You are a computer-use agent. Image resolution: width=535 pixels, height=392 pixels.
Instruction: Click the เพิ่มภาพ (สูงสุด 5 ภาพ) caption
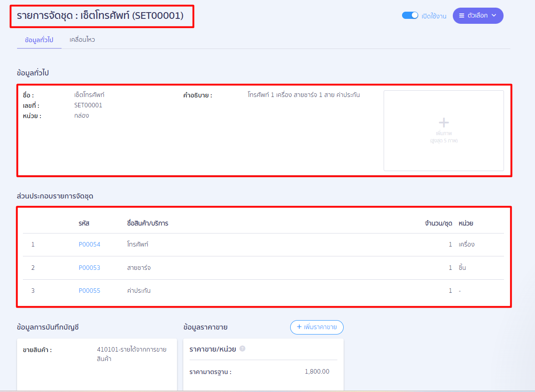(x=443, y=137)
